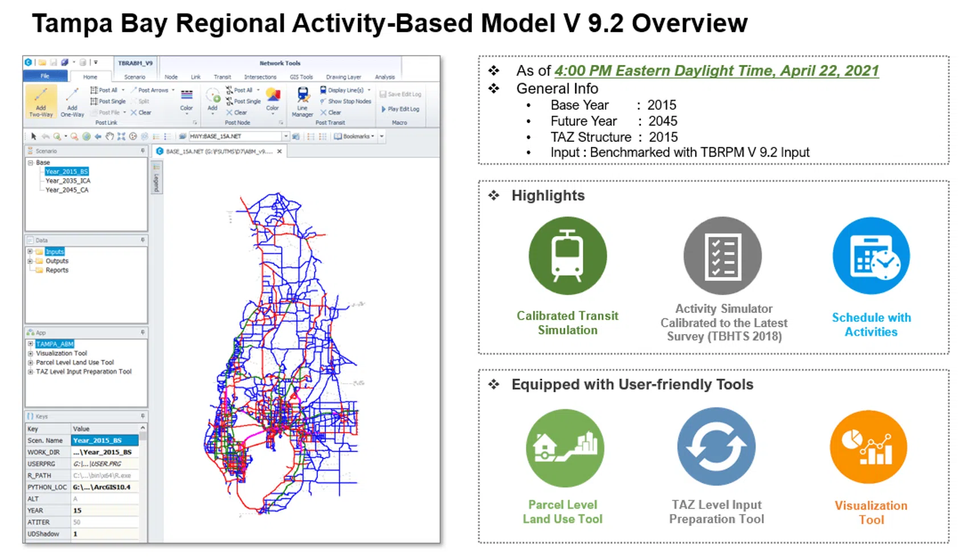
Task: Select the Add Two-Way link tool
Action: pyautogui.click(x=40, y=101)
